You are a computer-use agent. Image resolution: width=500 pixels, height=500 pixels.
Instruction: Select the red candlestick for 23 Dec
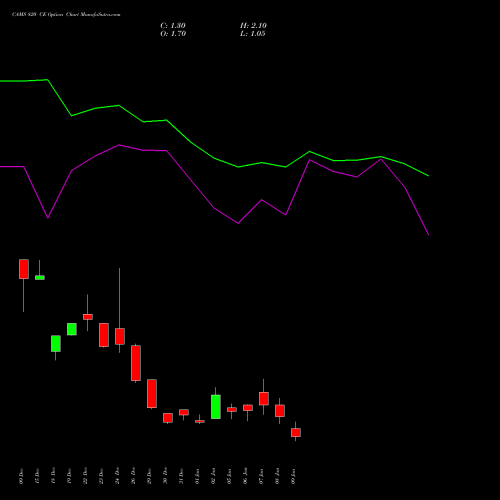point(104,335)
